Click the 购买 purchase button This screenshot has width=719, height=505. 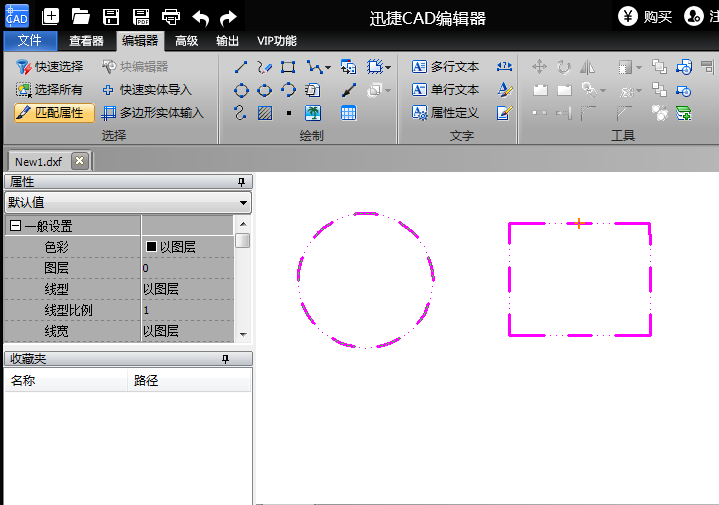pos(646,17)
